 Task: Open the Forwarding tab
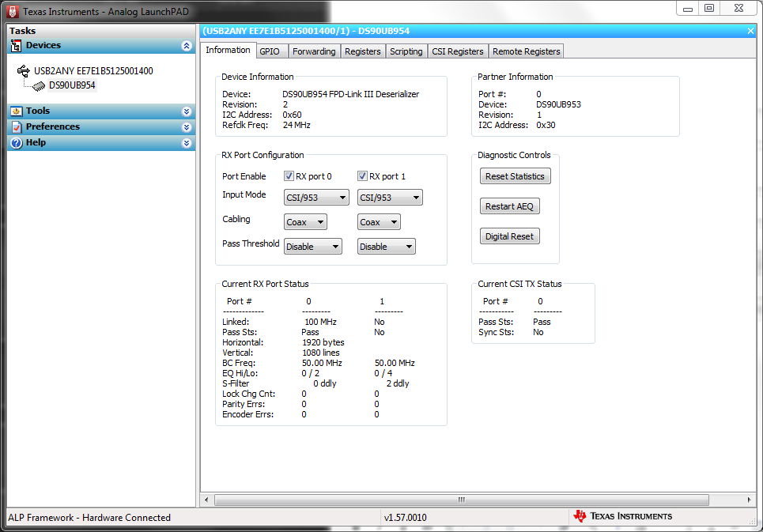314,51
